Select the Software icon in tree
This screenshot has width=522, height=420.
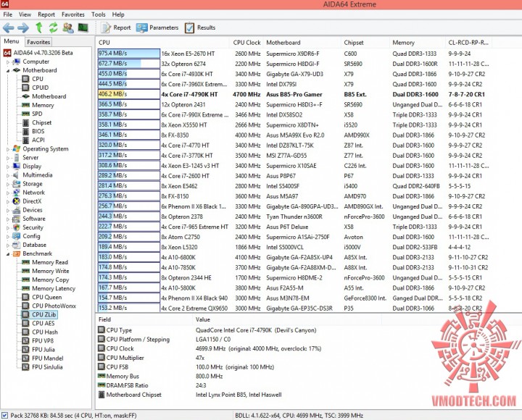click(16, 219)
